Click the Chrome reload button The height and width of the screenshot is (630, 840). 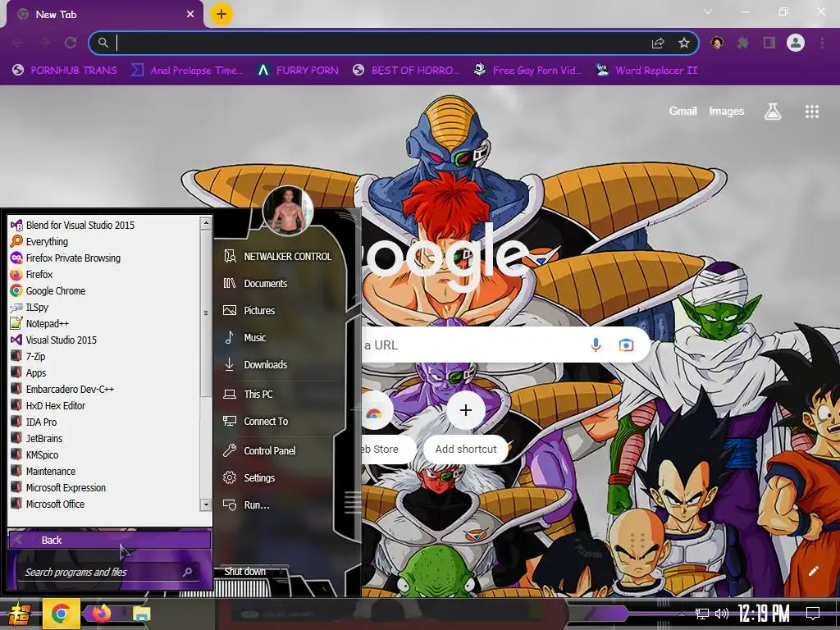click(71, 43)
